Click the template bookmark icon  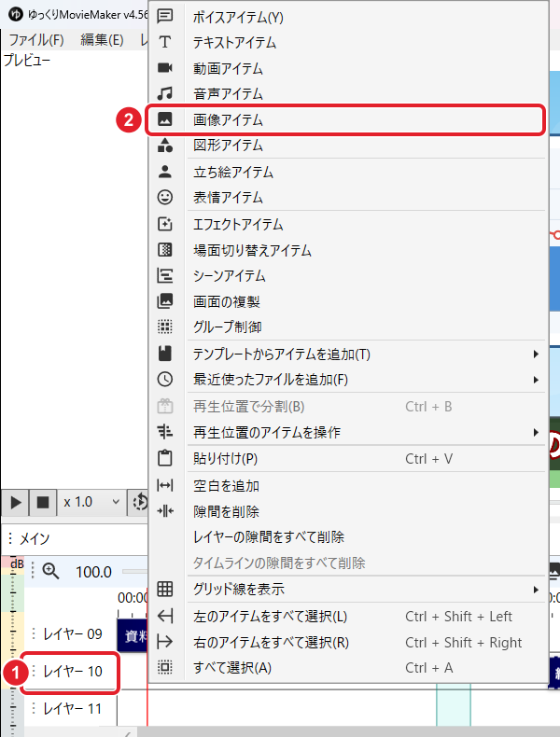click(x=164, y=354)
